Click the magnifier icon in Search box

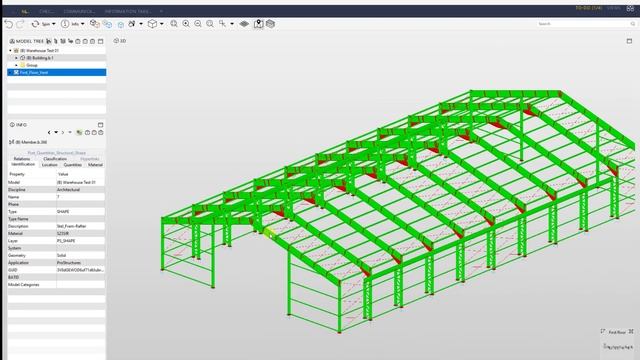(x=633, y=24)
